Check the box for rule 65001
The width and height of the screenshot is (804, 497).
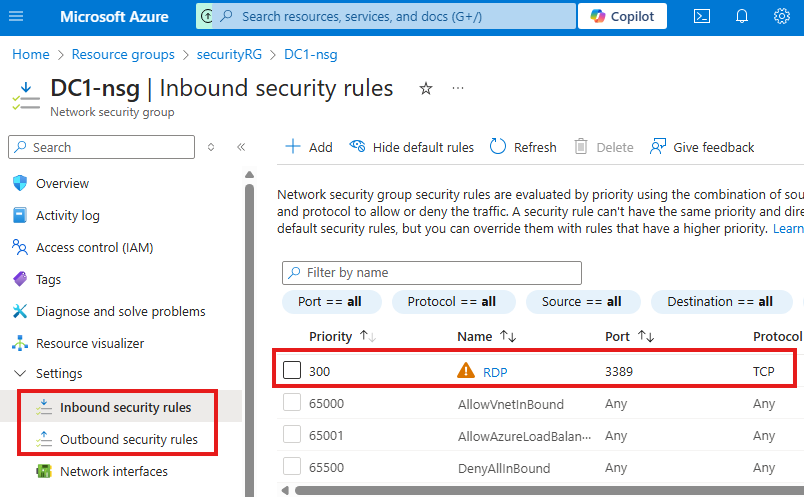tap(292, 434)
